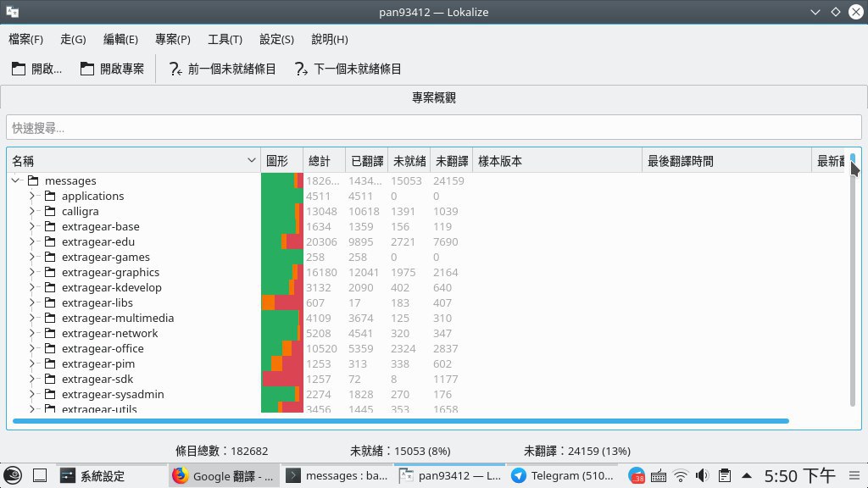
Task: Expand the extragear-games folder
Action: 32,257
